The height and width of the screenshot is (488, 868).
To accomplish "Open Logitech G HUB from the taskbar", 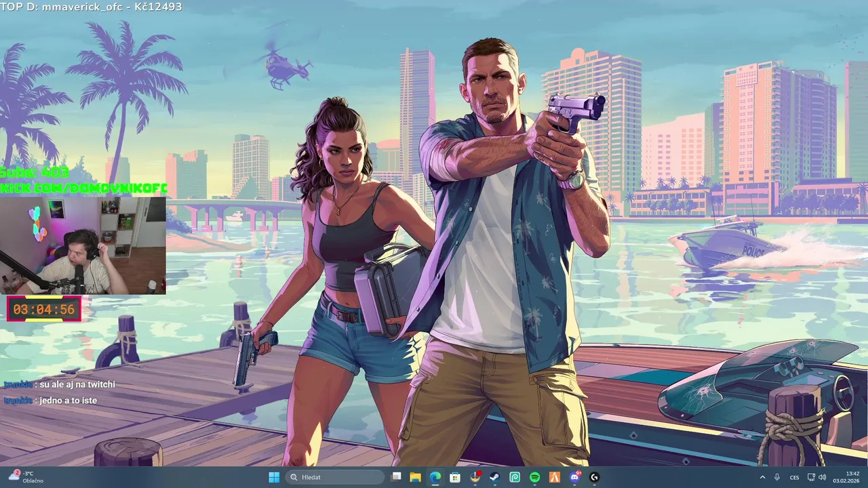I will [x=595, y=477].
